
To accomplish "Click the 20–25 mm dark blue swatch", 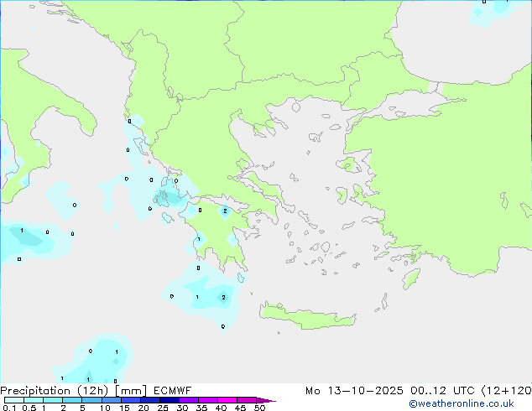I will 149,400.
